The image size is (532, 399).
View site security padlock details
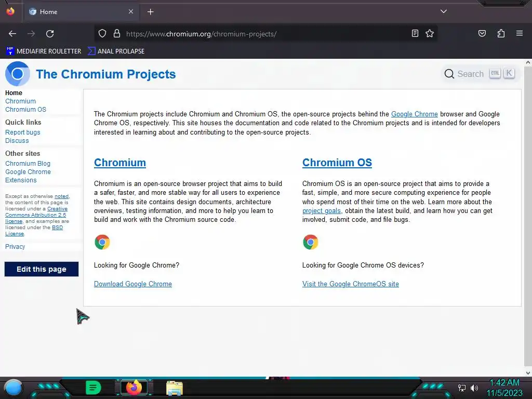pos(117,34)
